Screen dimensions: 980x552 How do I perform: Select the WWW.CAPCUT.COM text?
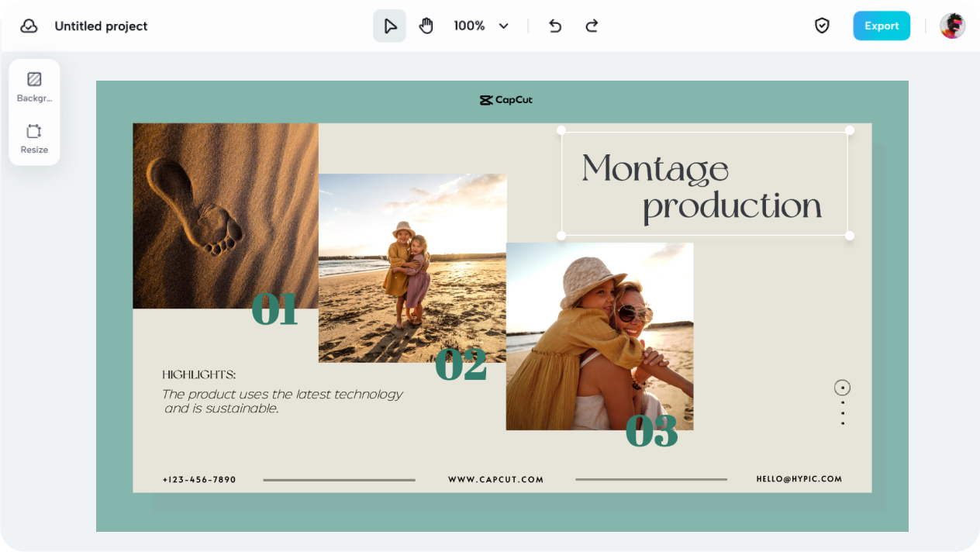click(x=496, y=480)
